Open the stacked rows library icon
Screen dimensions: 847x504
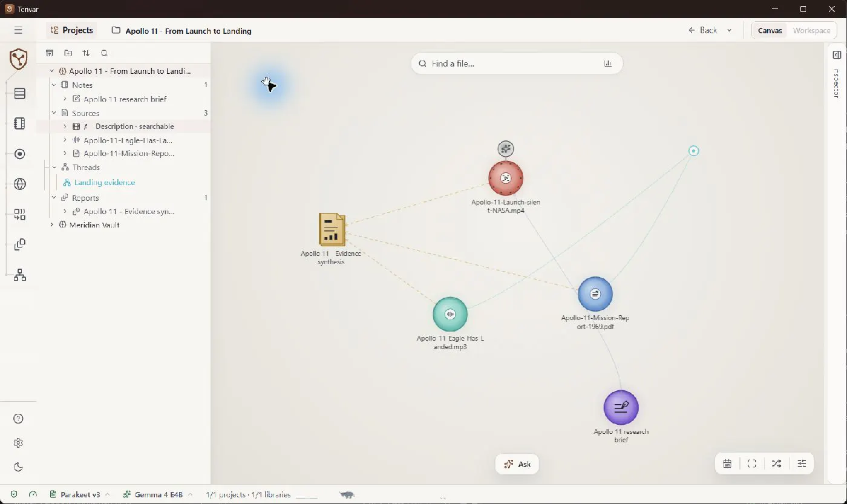(x=19, y=93)
